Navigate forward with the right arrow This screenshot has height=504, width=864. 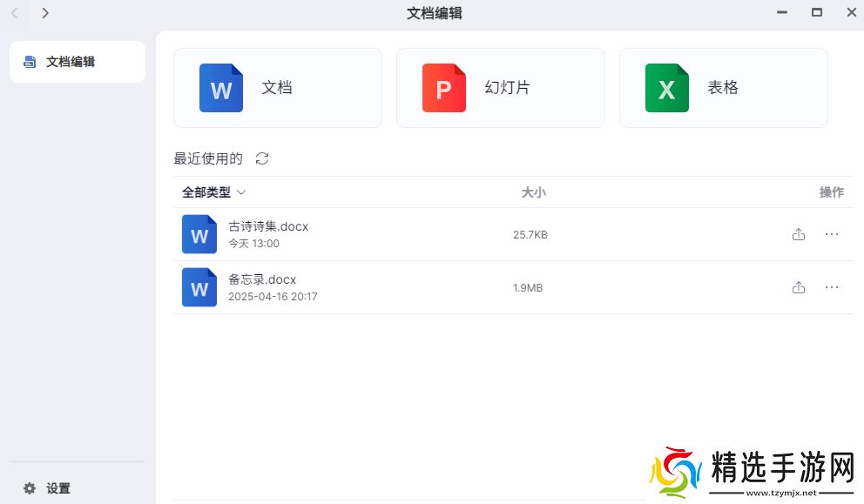(x=45, y=13)
